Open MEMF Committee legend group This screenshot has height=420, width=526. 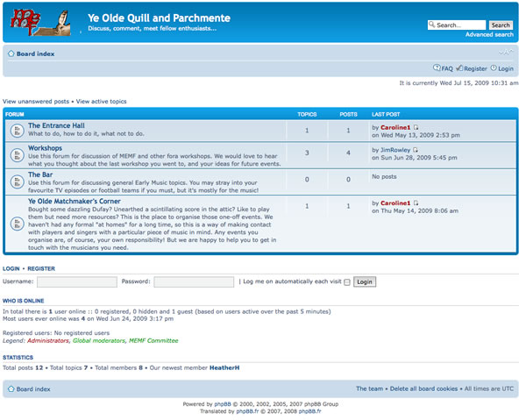point(153,340)
